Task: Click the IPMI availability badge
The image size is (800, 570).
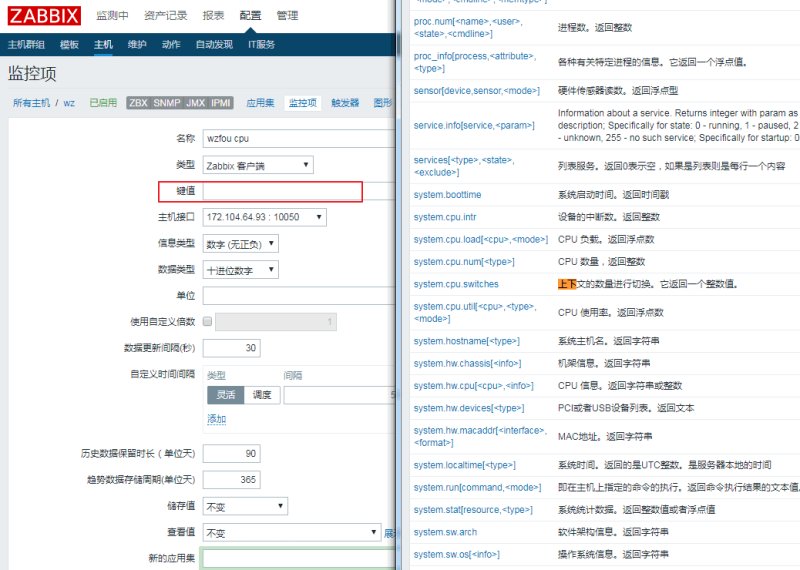Action: coord(220,103)
